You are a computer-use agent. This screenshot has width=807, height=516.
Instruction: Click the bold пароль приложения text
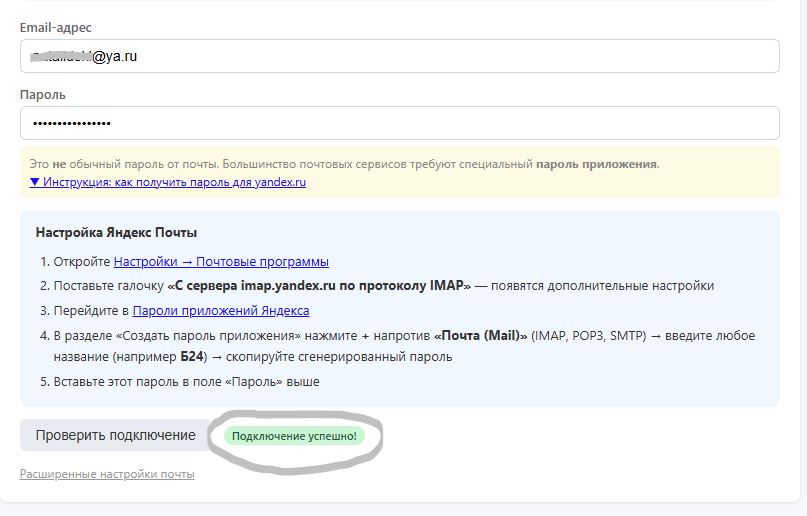coord(596,164)
